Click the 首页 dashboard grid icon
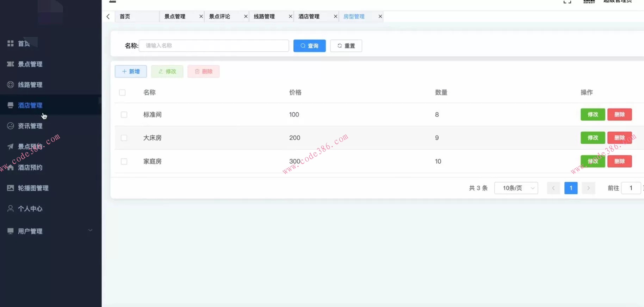This screenshot has height=307, width=644. coord(11,43)
